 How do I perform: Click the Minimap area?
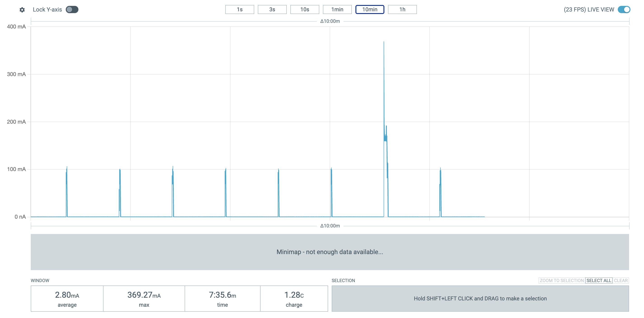tap(329, 252)
